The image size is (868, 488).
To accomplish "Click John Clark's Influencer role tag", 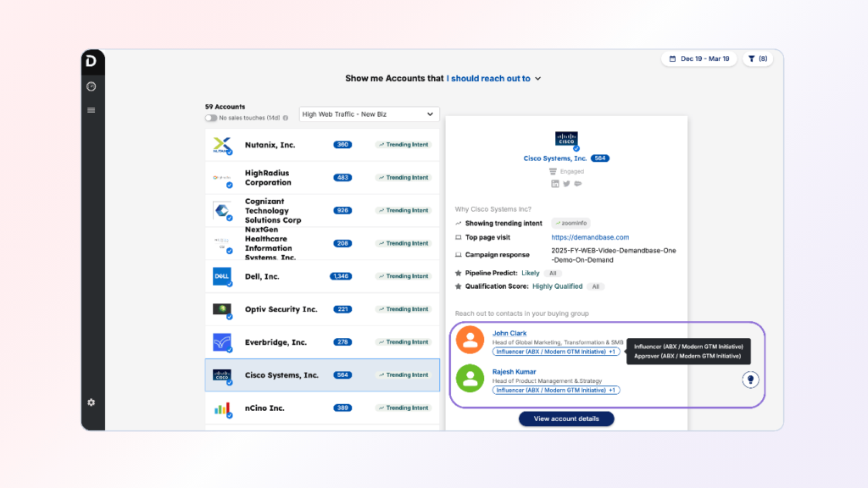I will coord(556,352).
